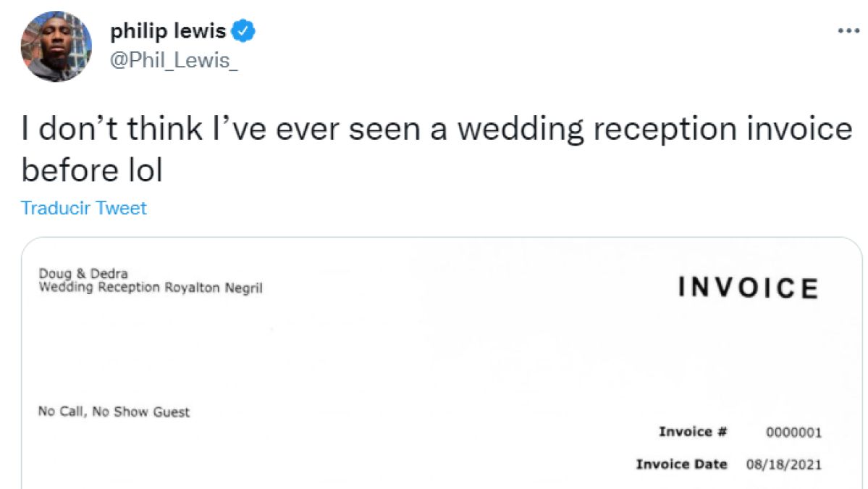Image resolution: width=868 pixels, height=489 pixels.
Task: Click the 'Traducir Tweet' link
Action: tap(84, 208)
